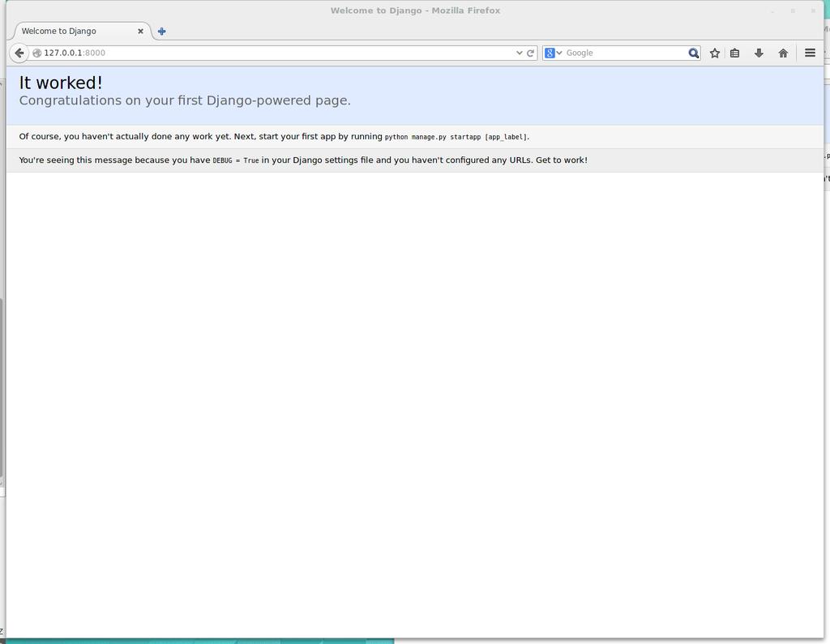
Task: Open a new tab with plus icon
Action: tap(162, 32)
